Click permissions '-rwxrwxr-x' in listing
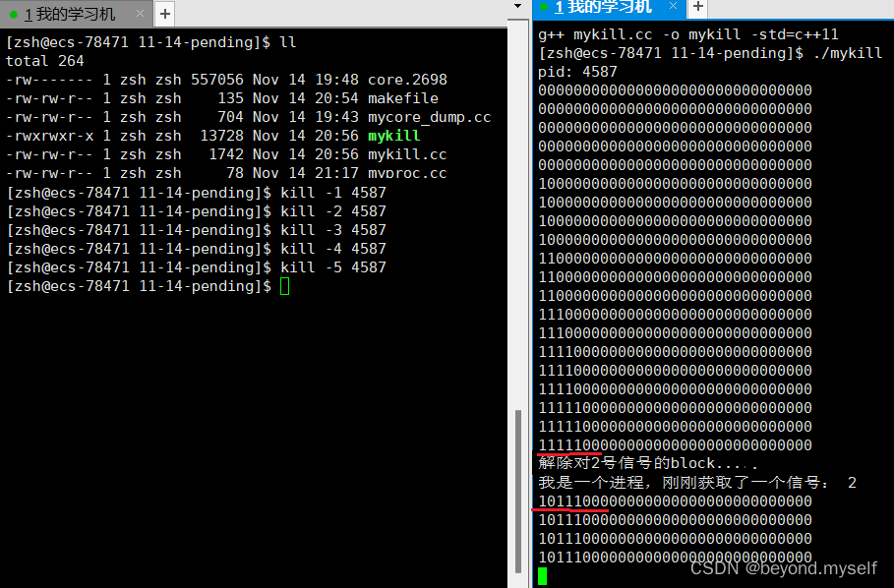Viewport: 894px width, 588px height. tap(49, 136)
